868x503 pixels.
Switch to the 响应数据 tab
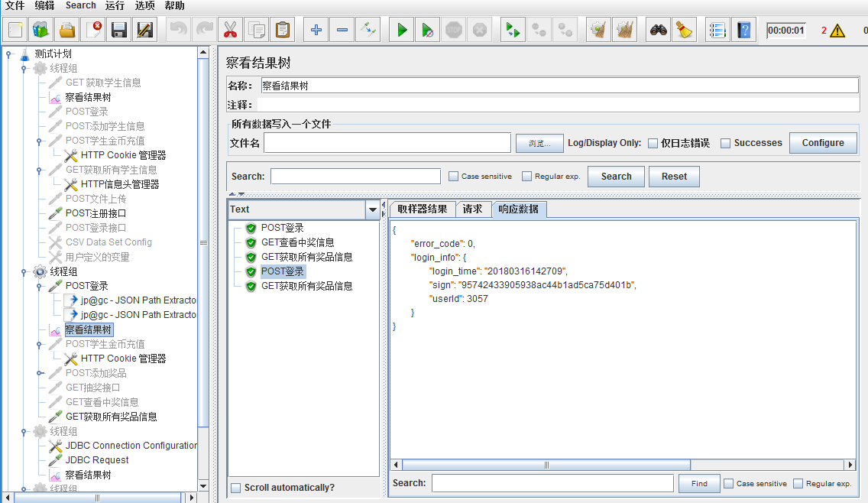pos(519,209)
